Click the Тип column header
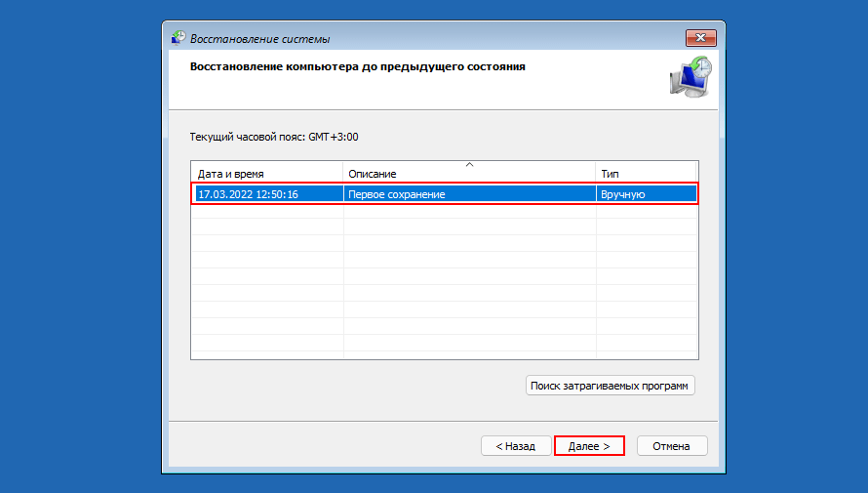The image size is (868, 493). point(647,173)
